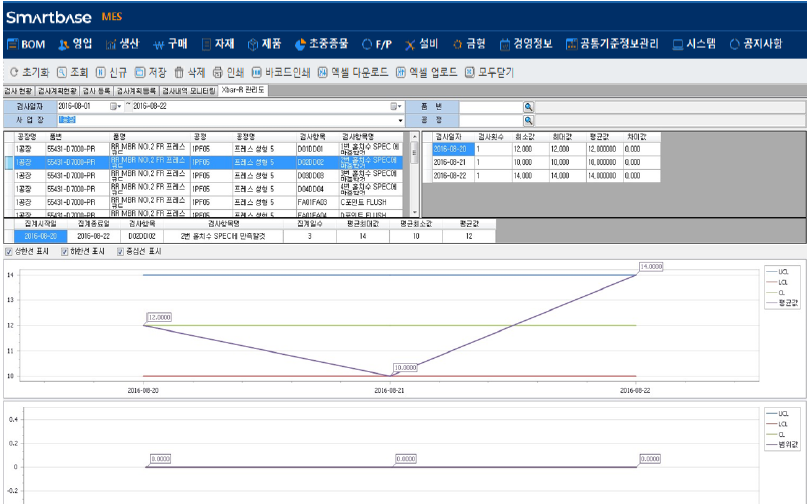Click the 품번 input field
This screenshot has height=504, width=807.
pyautogui.click(x=490, y=107)
